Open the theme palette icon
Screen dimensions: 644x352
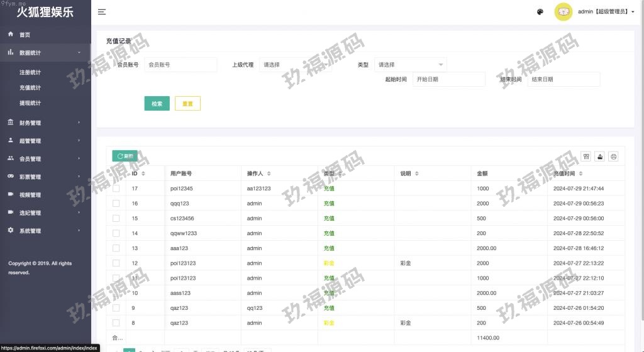pyautogui.click(x=540, y=12)
